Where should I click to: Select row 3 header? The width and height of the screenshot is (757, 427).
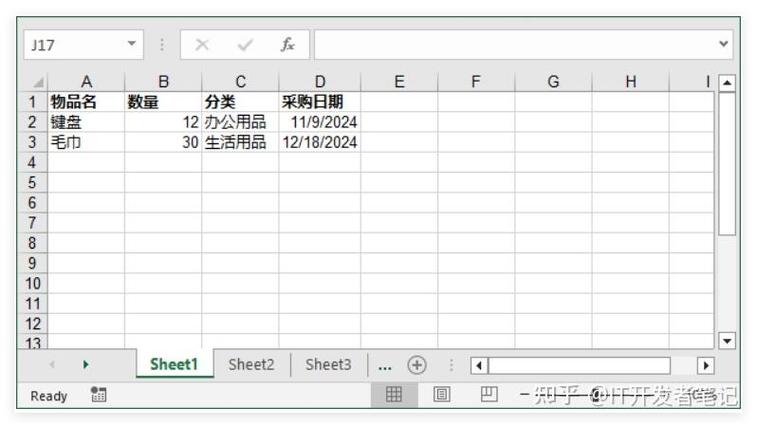pyautogui.click(x=32, y=142)
